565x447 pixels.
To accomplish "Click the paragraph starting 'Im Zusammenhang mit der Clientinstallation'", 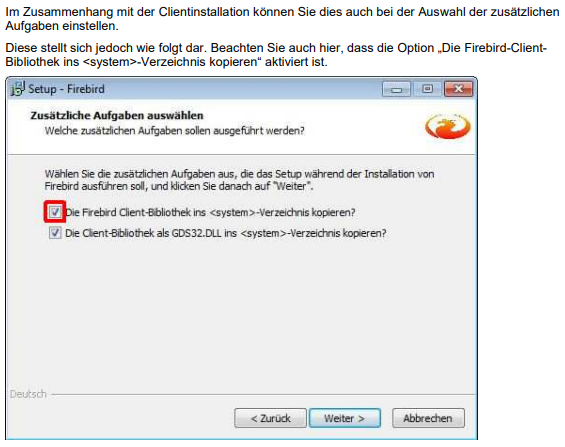I will tap(282, 19).
